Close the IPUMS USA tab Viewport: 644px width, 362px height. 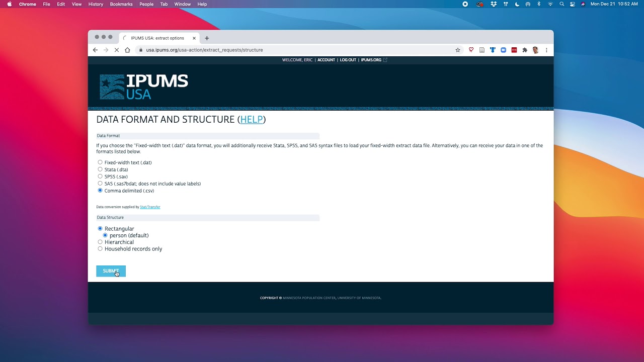(x=194, y=38)
